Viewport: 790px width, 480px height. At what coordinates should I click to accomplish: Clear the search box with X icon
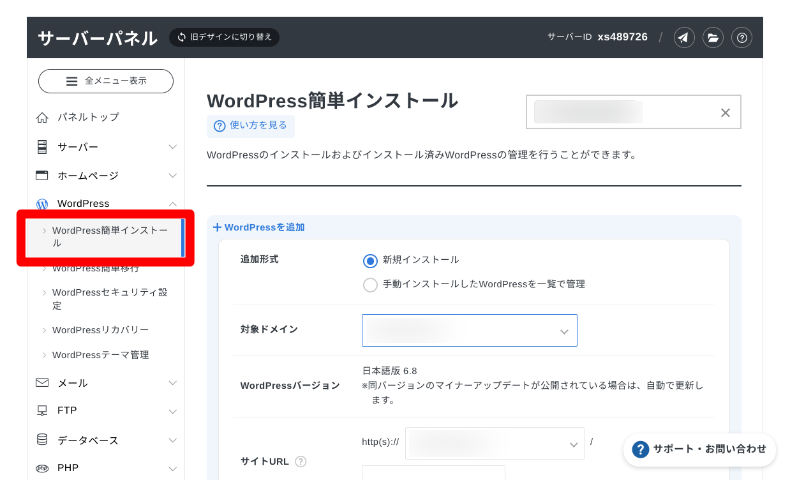click(725, 113)
